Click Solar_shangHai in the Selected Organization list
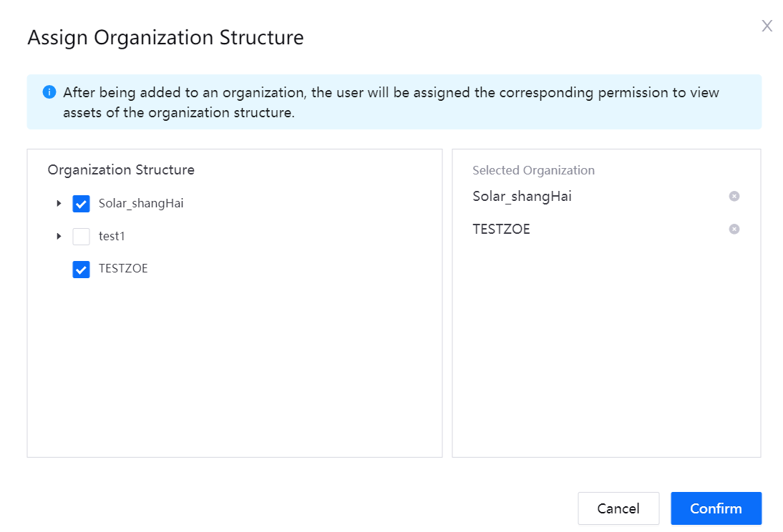This screenshot has width=783, height=532. click(522, 197)
